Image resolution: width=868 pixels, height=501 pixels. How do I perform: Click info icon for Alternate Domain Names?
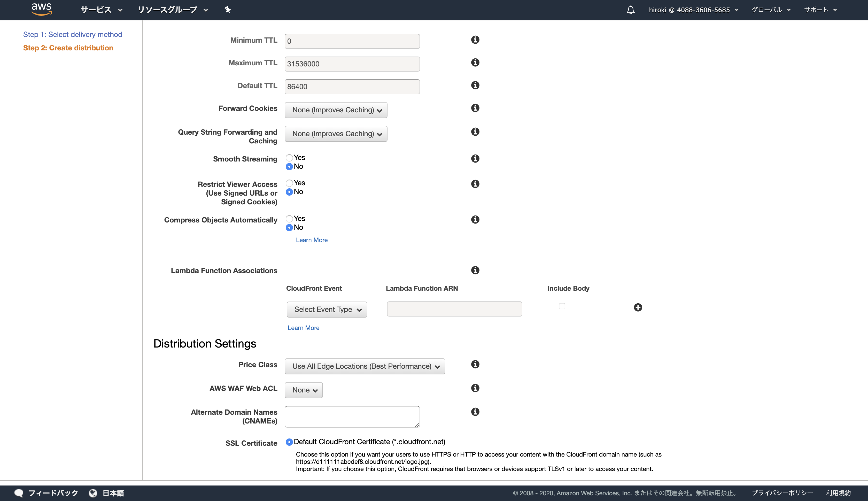tap(475, 412)
